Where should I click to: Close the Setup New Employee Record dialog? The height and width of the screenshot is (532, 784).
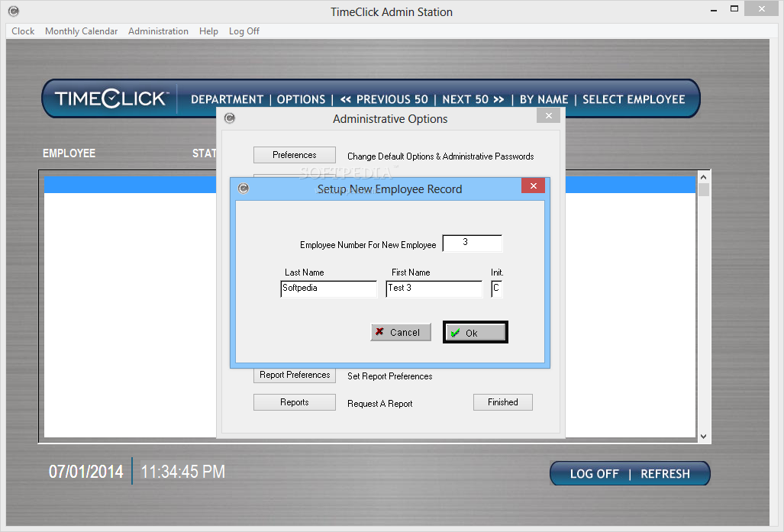coord(533,185)
